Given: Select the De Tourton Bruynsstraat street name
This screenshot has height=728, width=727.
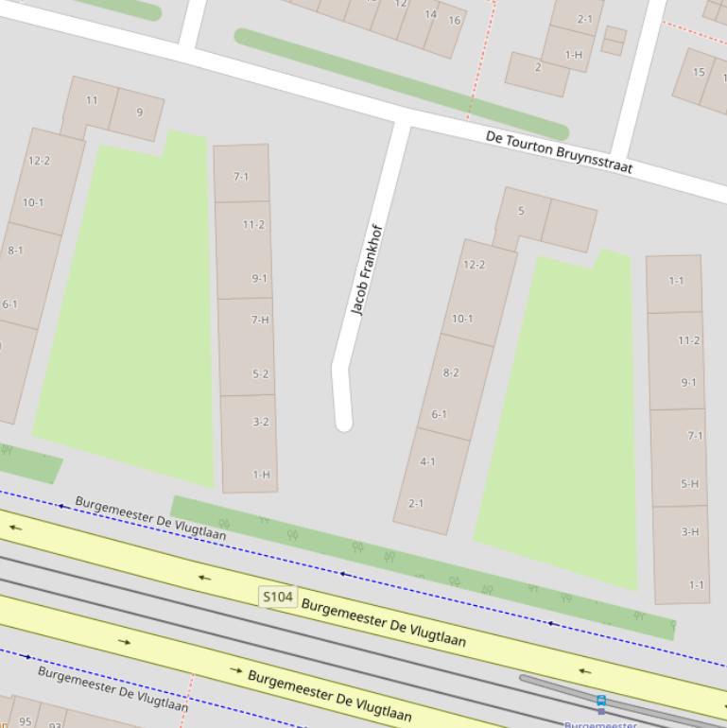Looking at the screenshot, I should [559, 151].
